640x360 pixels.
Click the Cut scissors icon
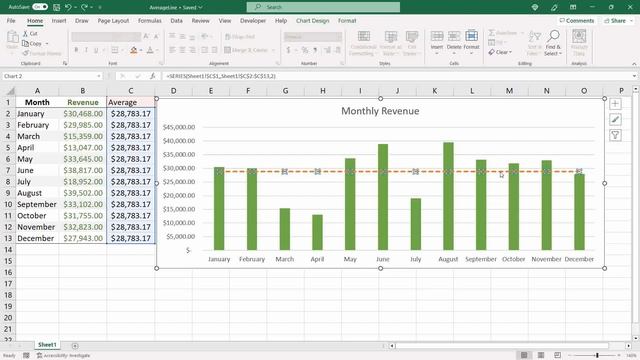(25, 34)
